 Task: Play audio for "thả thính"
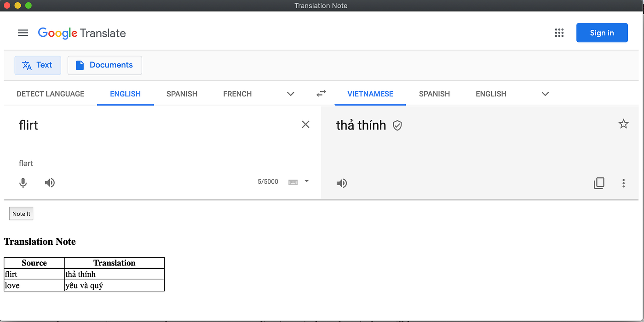[342, 183]
